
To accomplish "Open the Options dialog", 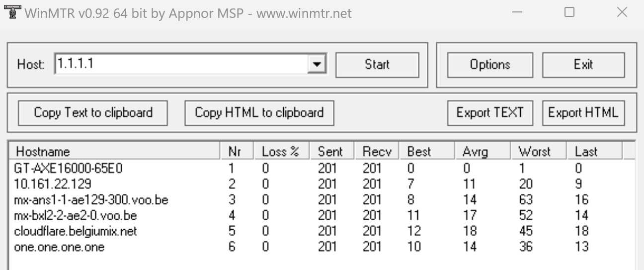I will pos(490,65).
